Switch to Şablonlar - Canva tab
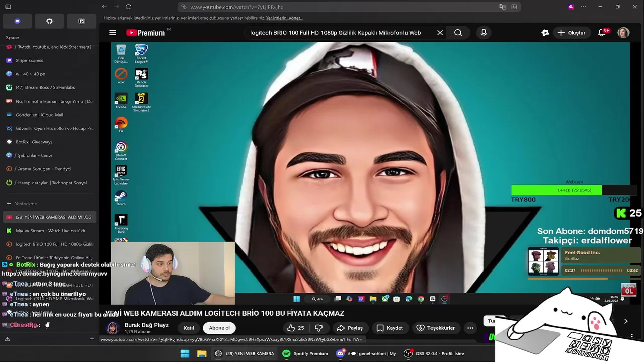The height and width of the screenshot is (362, 644). click(49, 155)
